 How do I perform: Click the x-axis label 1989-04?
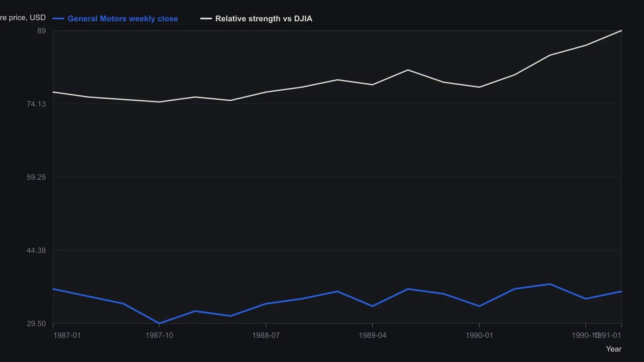(372, 335)
